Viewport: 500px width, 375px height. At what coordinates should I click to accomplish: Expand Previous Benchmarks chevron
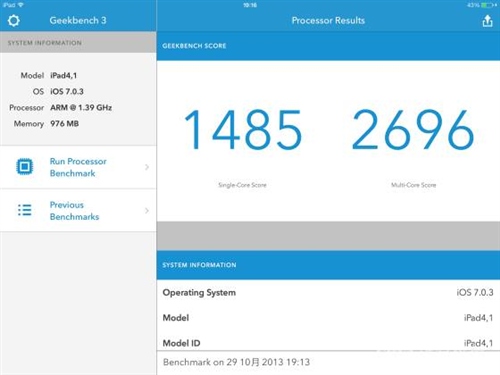(x=147, y=210)
